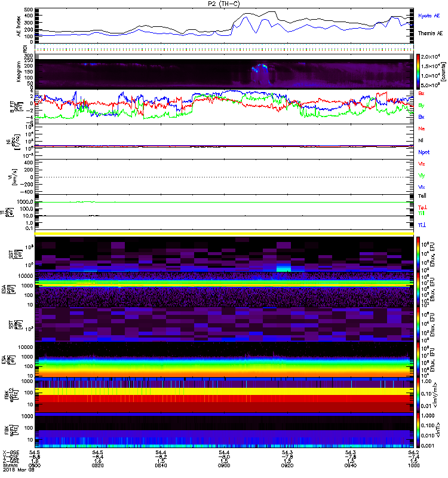Click the 2.0×10⁴ color bar tick label
Viewport: 448px width, 478px height.
tap(430, 56)
